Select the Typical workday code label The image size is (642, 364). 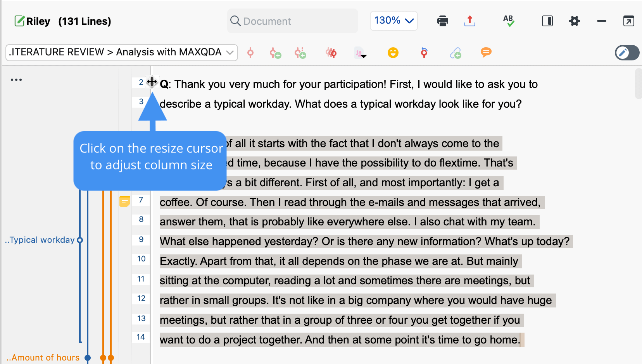pos(40,240)
